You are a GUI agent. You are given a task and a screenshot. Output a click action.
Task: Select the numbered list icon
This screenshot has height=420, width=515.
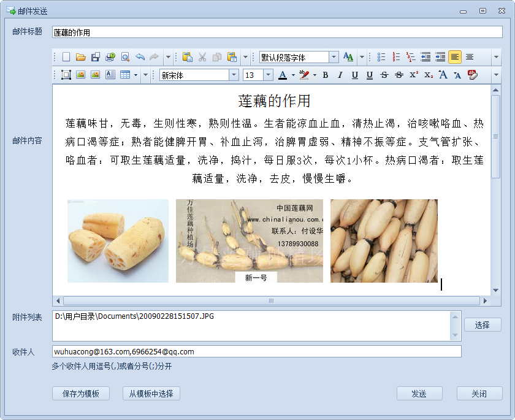[x=396, y=57]
